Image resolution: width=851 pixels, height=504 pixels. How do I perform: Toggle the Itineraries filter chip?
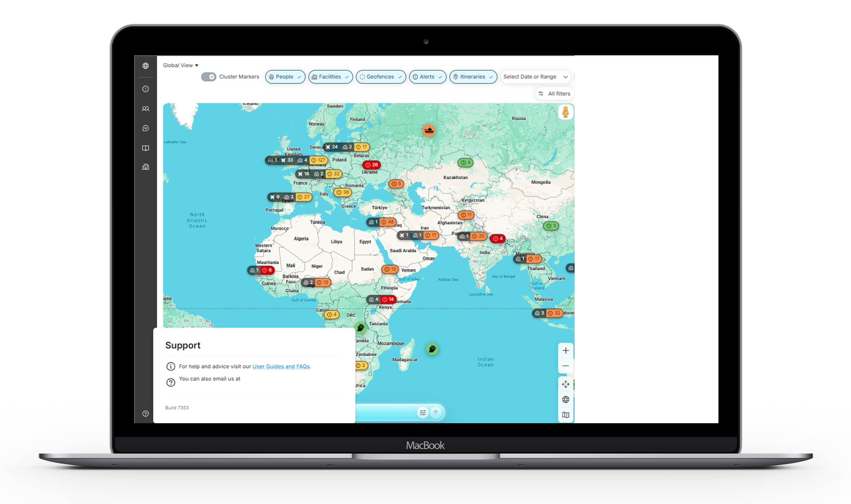point(473,77)
